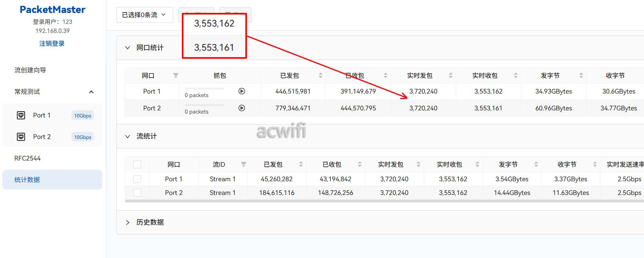Screen dimensions: 644x258
Task: Open the RFC2544 menu item
Action: [x=27, y=158]
